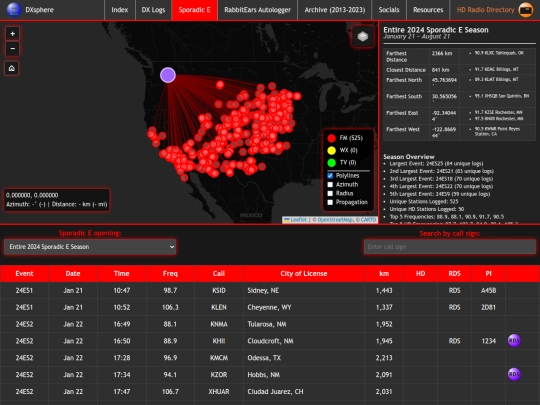Click the Largest Event 24ES25 overview line

(436, 164)
